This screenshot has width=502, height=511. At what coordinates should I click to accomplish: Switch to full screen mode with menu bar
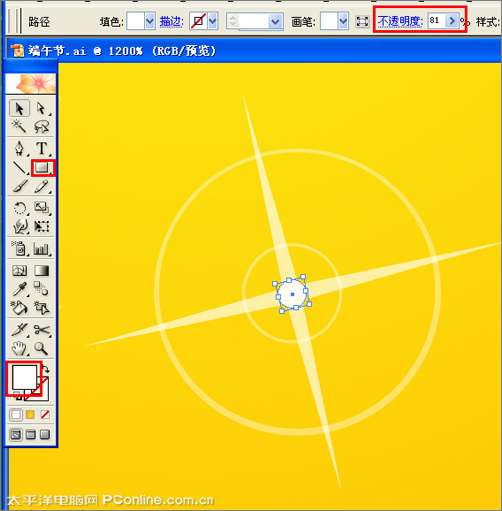[30, 434]
